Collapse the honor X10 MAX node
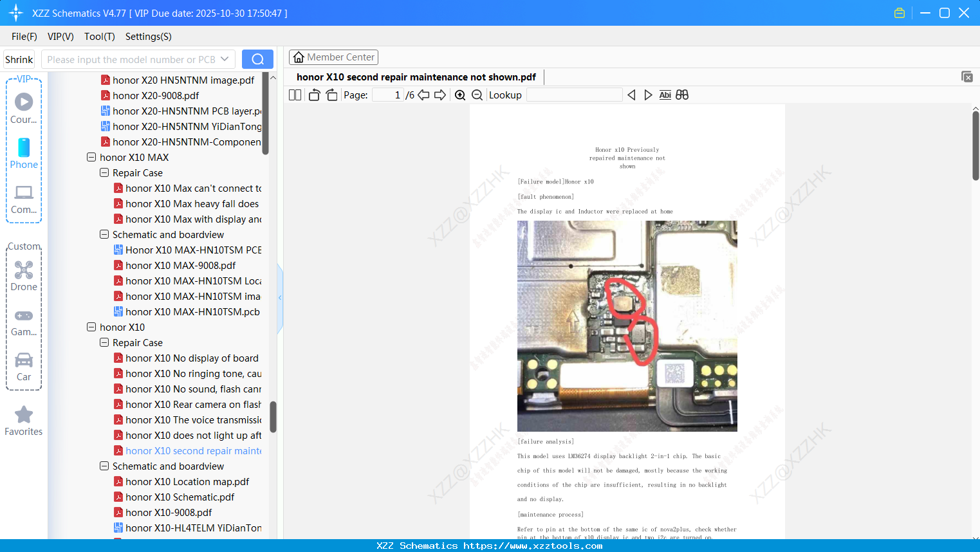Viewport: 980px width, 552px height. [x=91, y=157]
